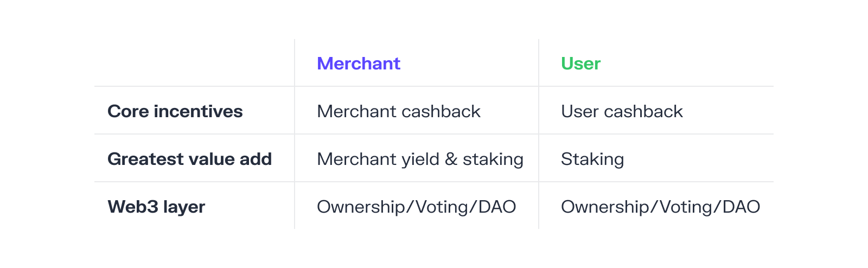The width and height of the screenshot is (868, 268).
Task: Click the Merchant cashback cell
Action: tap(399, 111)
